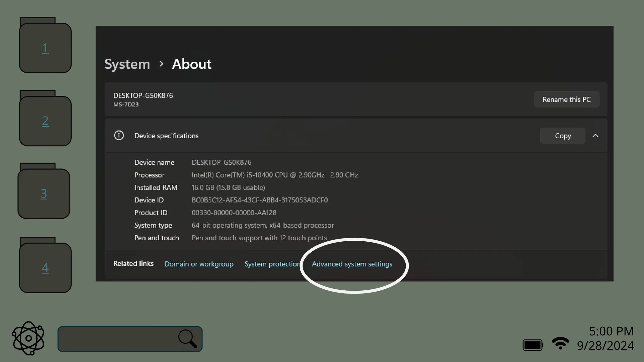The height and width of the screenshot is (362, 644).
Task: Open Advanced system settings link
Action: [352, 264]
